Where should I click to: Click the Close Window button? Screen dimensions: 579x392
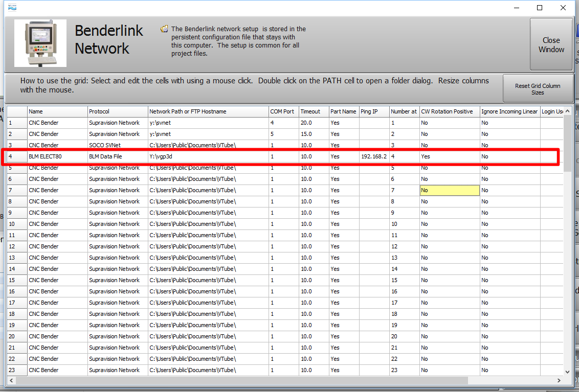tap(551, 44)
